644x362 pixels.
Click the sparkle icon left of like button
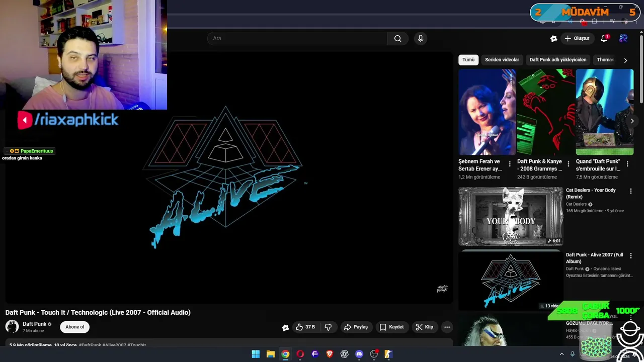[x=285, y=327]
